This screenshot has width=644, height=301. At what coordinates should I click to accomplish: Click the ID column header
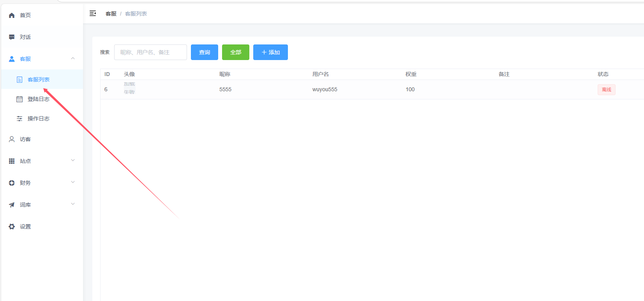[x=107, y=74]
